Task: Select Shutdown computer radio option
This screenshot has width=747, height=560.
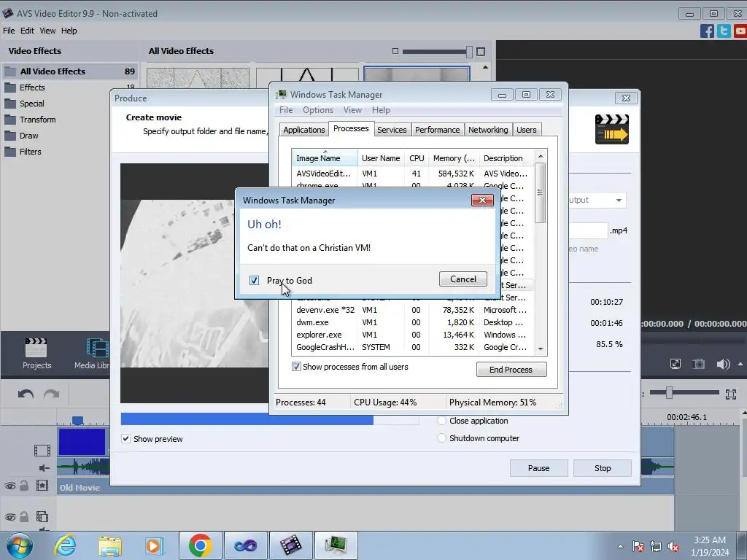Action: 441,438
